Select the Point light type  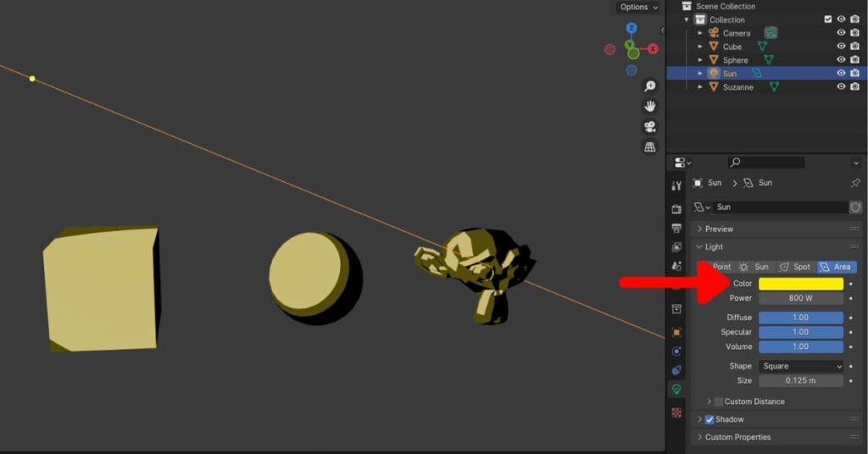721,267
